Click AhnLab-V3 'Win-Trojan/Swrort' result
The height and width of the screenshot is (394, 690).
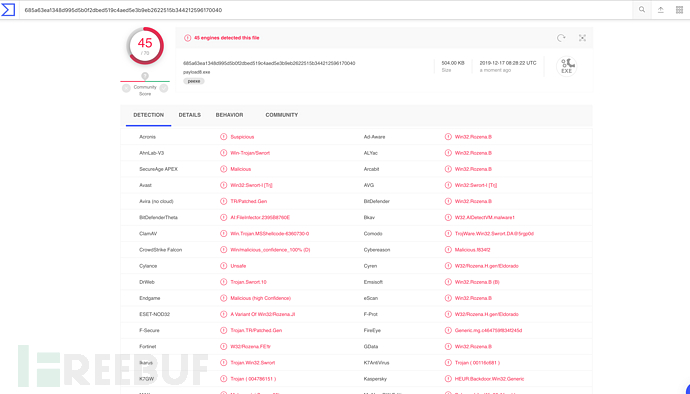pos(250,153)
